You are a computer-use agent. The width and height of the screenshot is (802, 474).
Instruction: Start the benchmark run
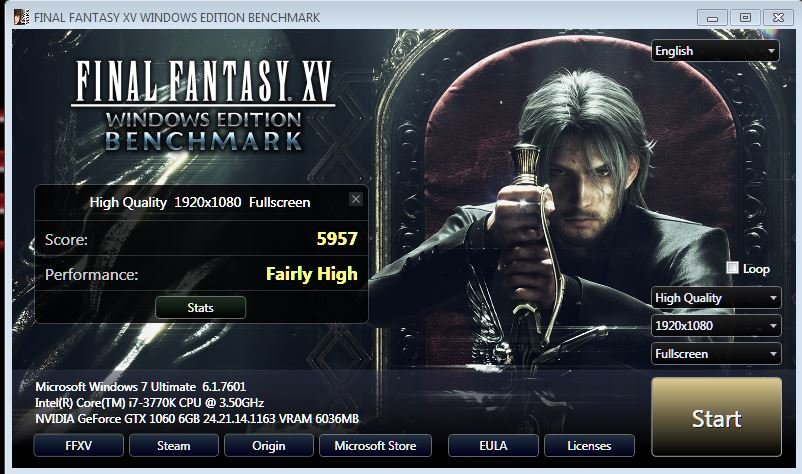pyautogui.click(x=717, y=417)
